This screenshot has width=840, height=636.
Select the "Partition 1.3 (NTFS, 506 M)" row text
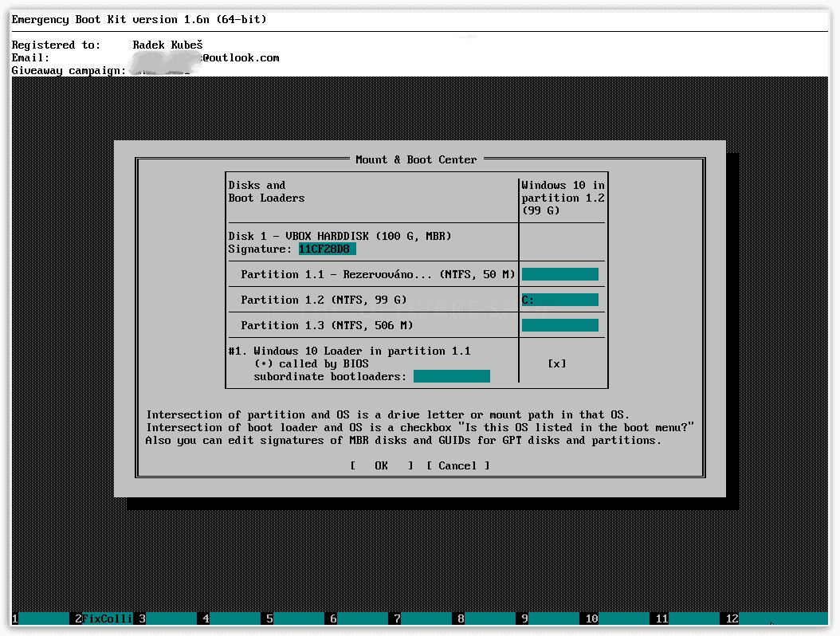[327, 325]
